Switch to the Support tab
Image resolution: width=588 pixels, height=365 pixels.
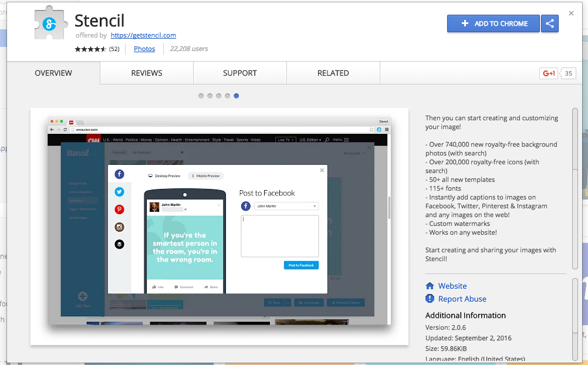240,73
